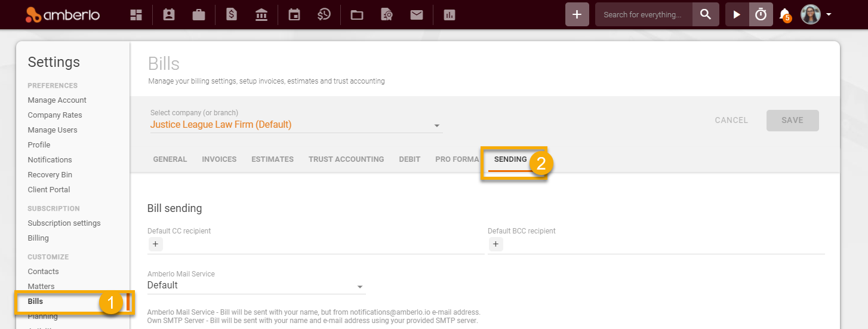The image size is (868, 329).
Task: Open the Matters briefcase icon
Action: coord(199,15)
